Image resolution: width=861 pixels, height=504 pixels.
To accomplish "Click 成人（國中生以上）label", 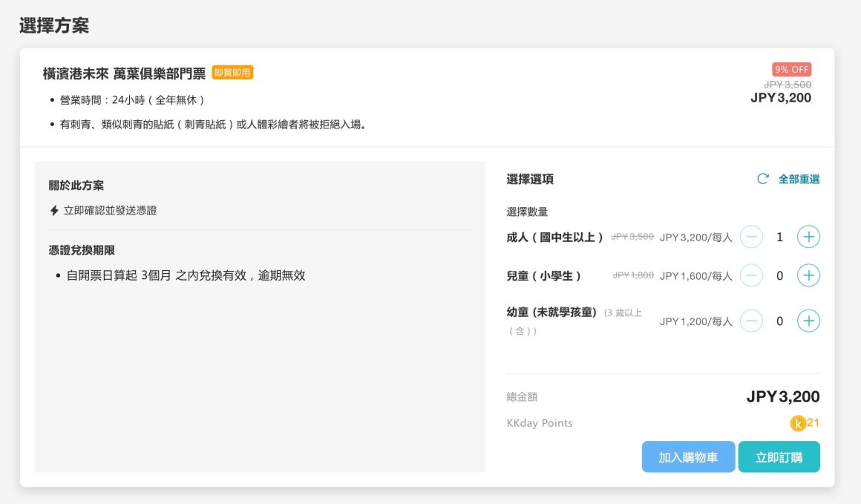I will [x=555, y=238].
